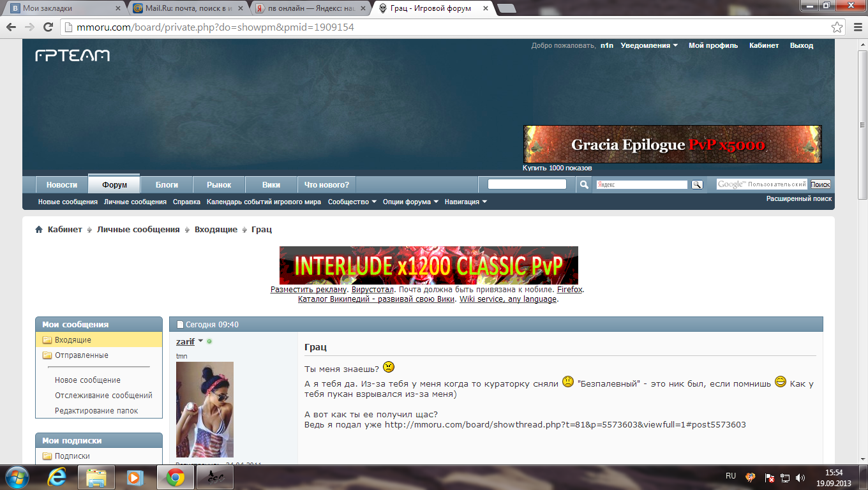Open dropdown arrow next to zarif username
The height and width of the screenshot is (490, 868).
[x=200, y=341]
